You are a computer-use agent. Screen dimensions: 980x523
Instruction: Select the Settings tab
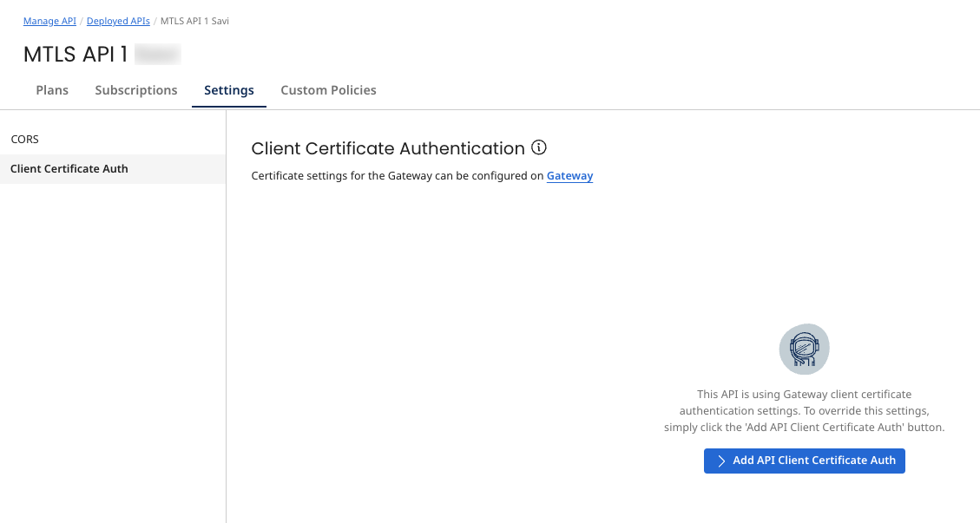click(229, 90)
